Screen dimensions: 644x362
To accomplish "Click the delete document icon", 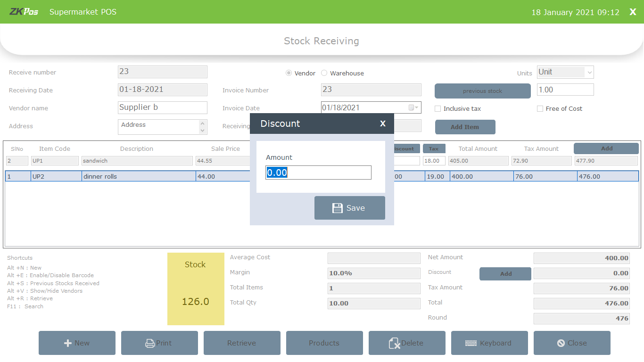I will (x=395, y=343).
